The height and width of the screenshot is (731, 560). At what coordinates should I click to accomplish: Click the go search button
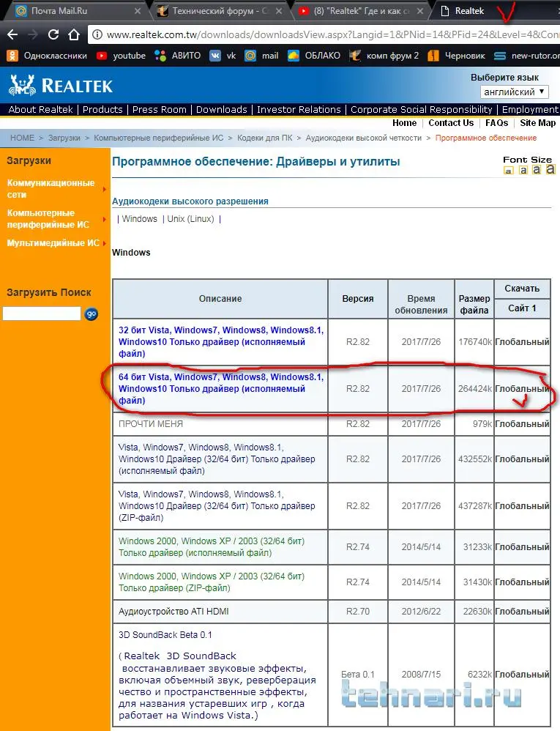(x=92, y=313)
